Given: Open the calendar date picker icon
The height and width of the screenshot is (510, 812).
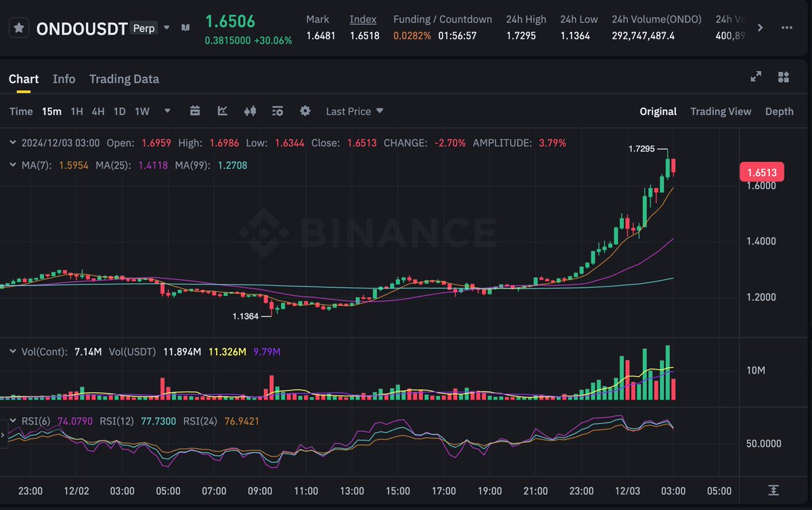Looking at the screenshot, I should pos(196,110).
